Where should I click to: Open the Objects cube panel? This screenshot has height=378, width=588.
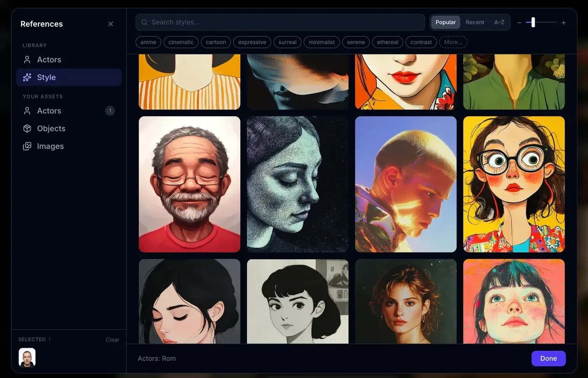coord(50,128)
